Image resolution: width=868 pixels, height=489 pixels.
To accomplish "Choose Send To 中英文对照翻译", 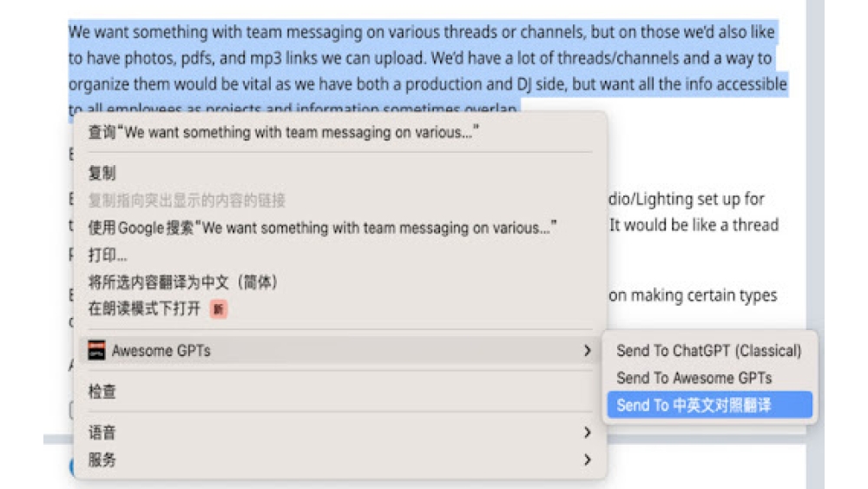I will [x=709, y=405].
